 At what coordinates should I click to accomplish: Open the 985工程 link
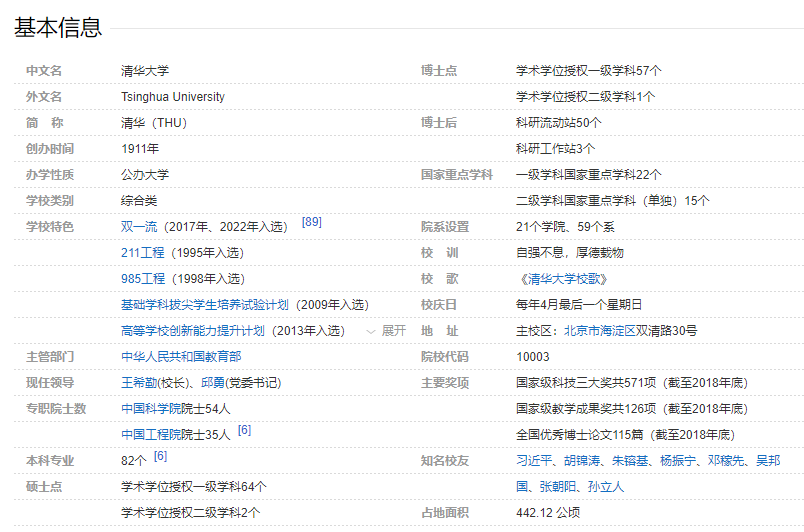[x=143, y=279]
